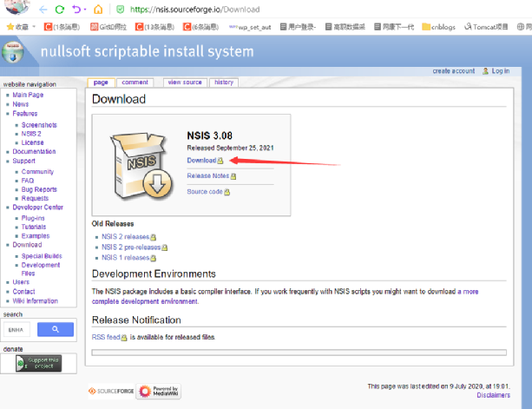Open Examples sidebar link
The width and height of the screenshot is (532, 409).
point(36,236)
